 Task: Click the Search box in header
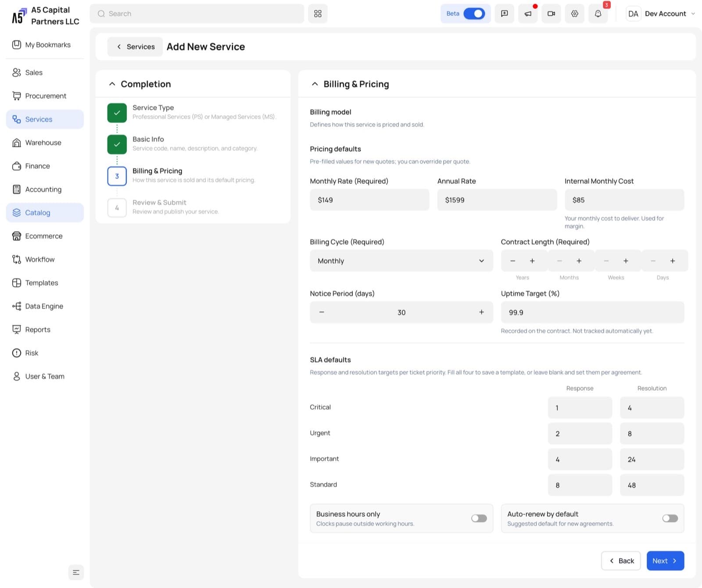197,14
